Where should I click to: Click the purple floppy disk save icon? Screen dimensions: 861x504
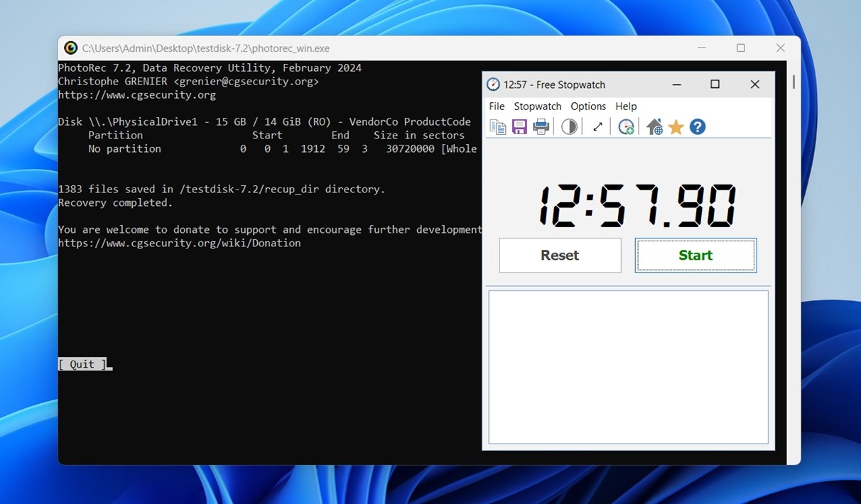[519, 127]
